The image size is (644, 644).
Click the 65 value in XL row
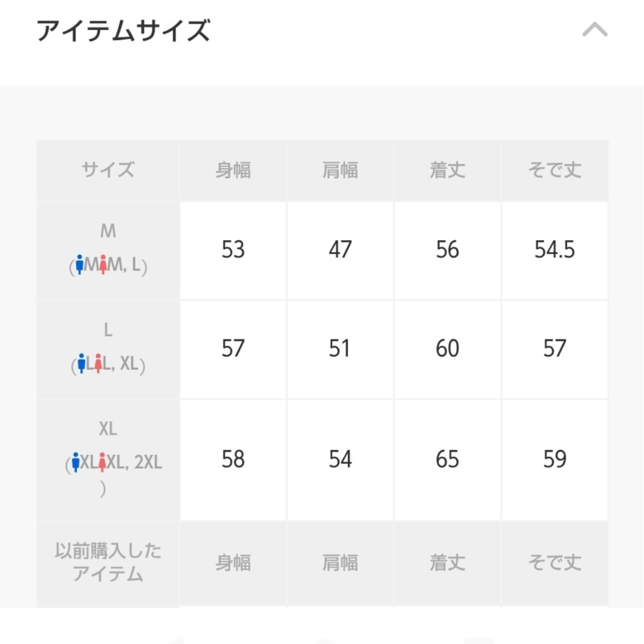click(447, 459)
